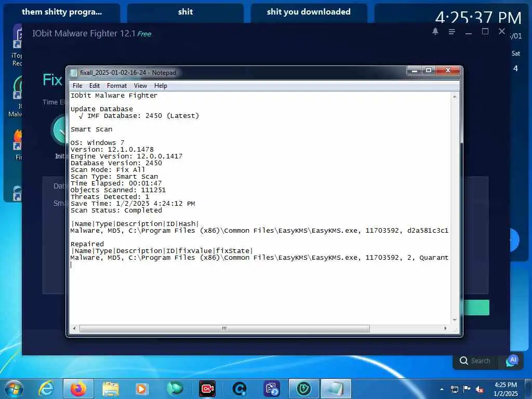Viewport: 532px width, 399px height.
Task: Open the green bird taskbar icon
Action: pyautogui.click(x=175, y=389)
